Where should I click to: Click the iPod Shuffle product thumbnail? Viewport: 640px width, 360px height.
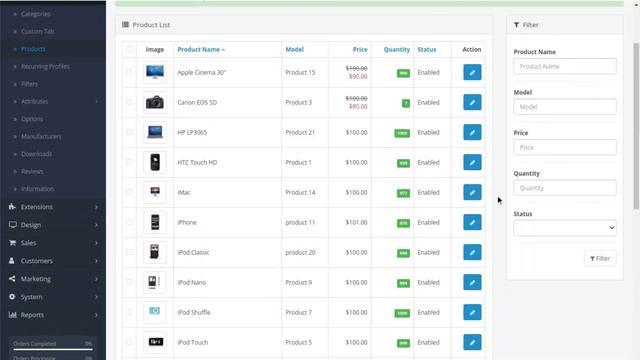pos(155,312)
